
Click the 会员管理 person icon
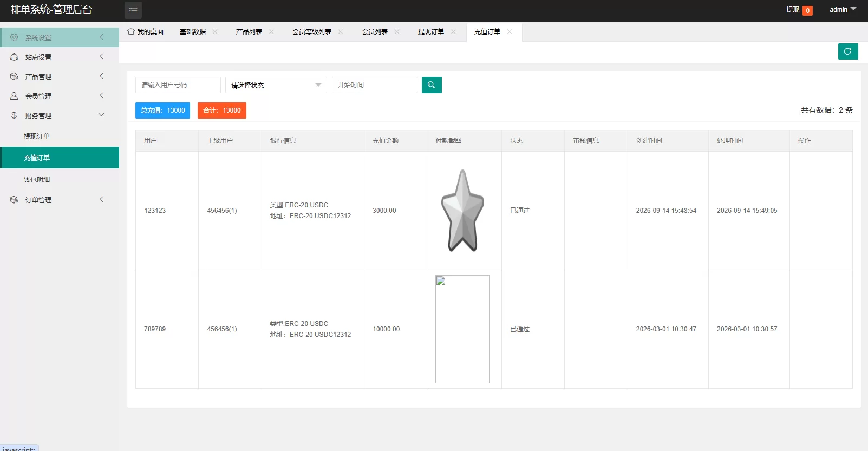pyautogui.click(x=14, y=96)
